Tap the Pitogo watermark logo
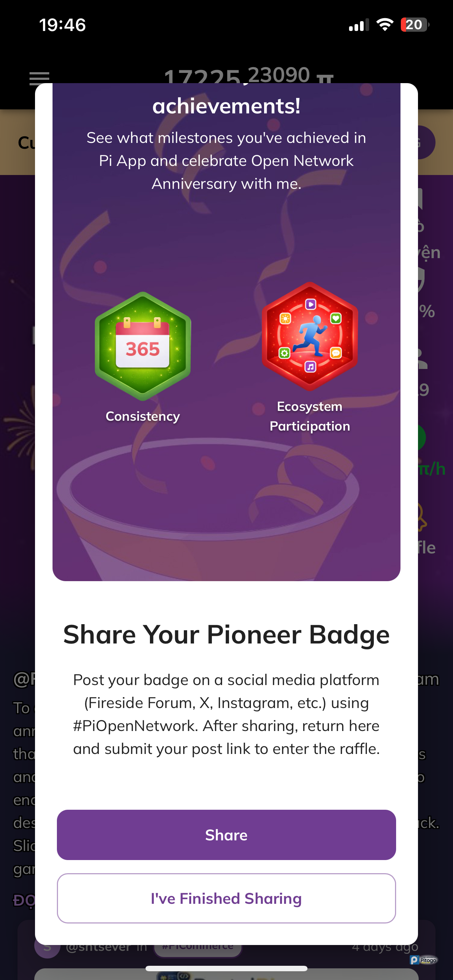 pyautogui.click(x=424, y=960)
